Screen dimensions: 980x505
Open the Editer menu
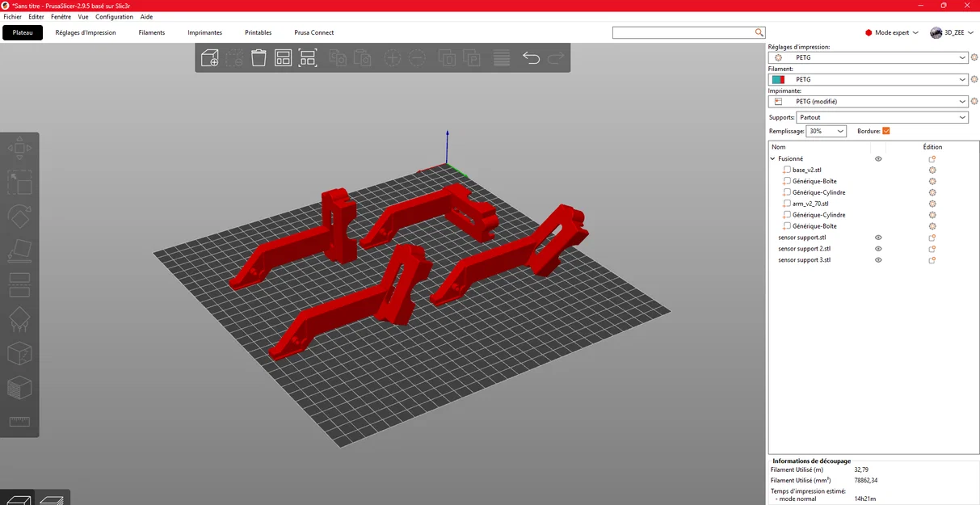point(36,16)
